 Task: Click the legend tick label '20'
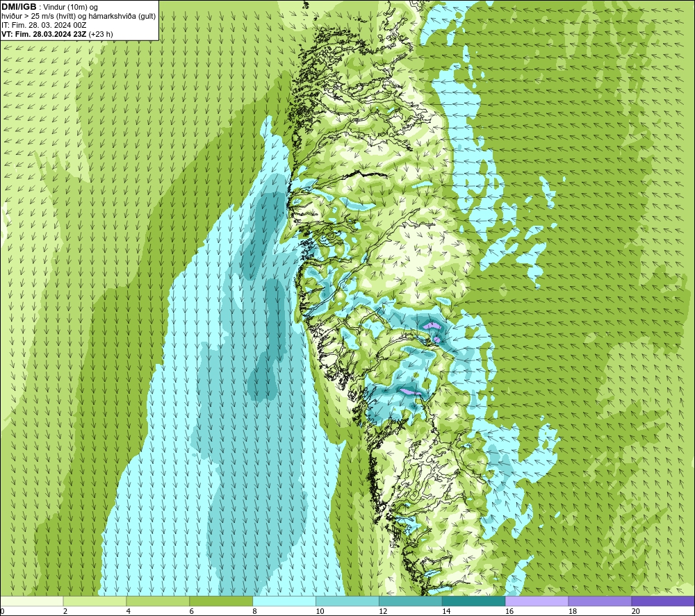point(636,612)
